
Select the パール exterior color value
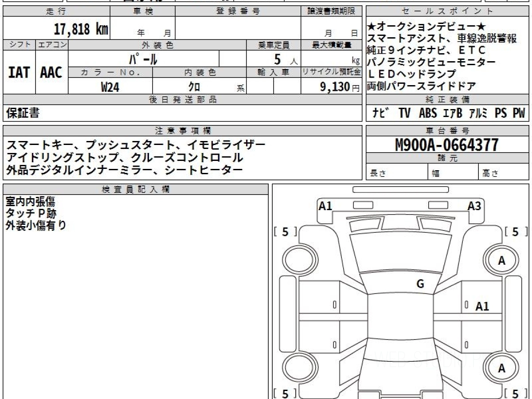coord(143,59)
